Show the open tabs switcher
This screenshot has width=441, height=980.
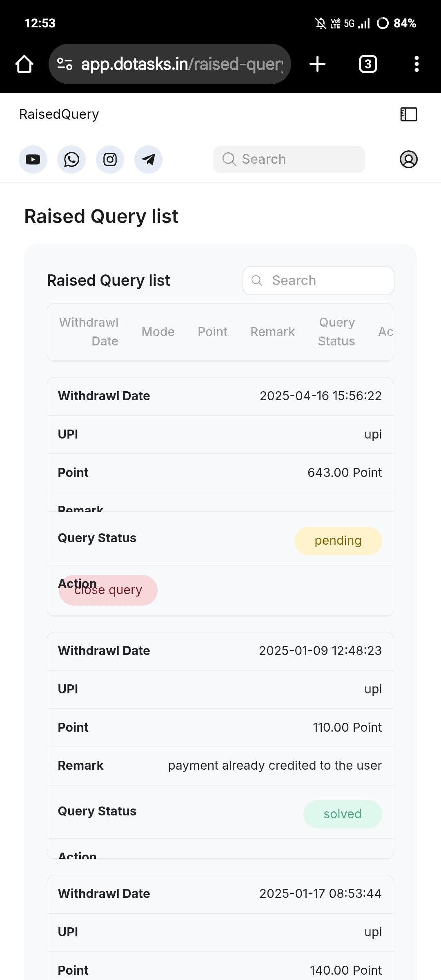[367, 64]
